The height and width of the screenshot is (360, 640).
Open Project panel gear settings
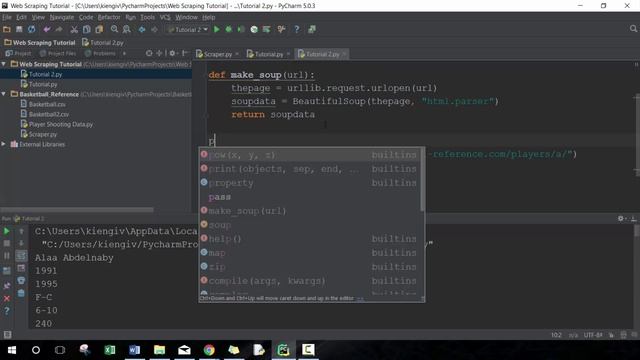[172, 53]
